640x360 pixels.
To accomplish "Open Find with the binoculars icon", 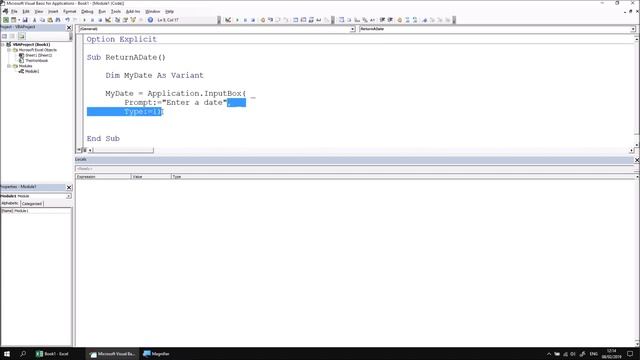I will 58,20.
